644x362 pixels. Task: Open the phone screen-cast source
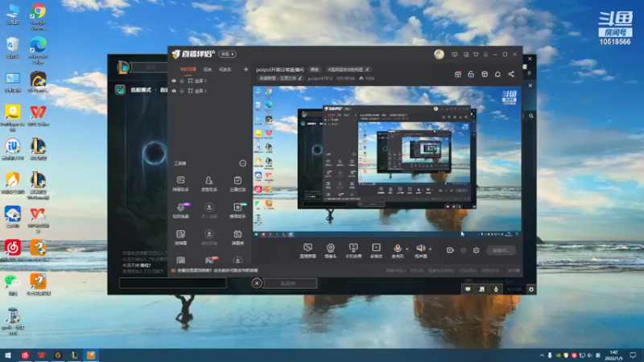pos(353,250)
